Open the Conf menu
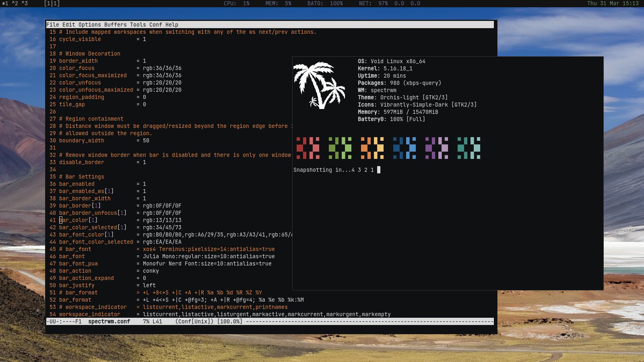644x362 pixels. coord(156,25)
